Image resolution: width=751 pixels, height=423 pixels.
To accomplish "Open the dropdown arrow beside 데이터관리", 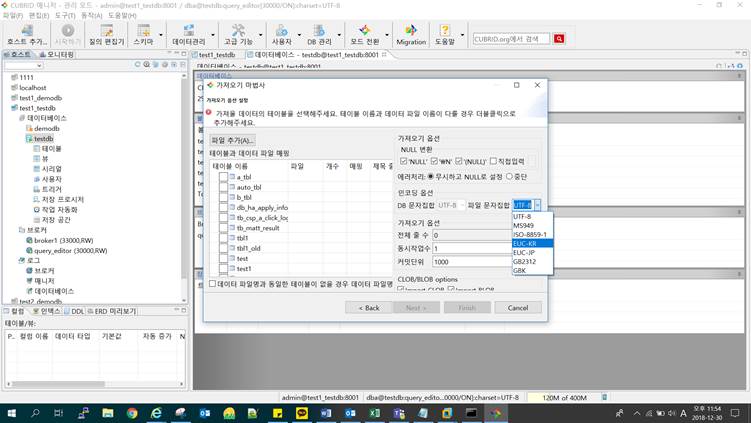I will (212, 35).
